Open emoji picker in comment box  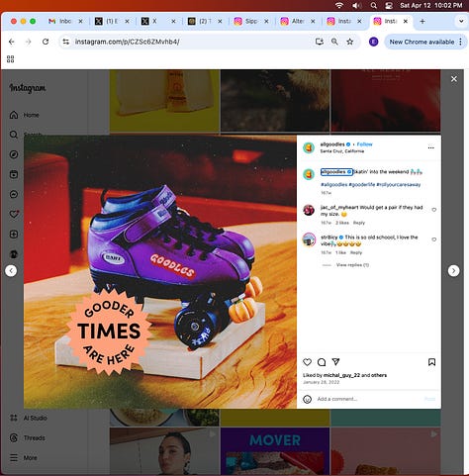tap(307, 399)
